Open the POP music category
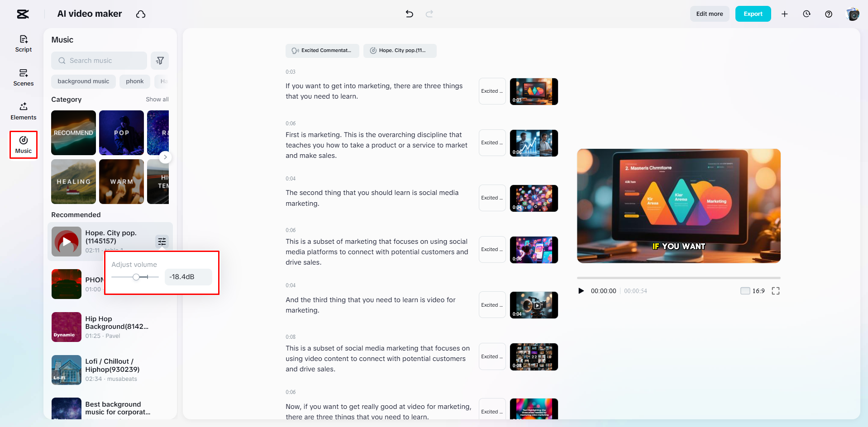The width and height of the screenshot is (868, 427). [121, 133]
